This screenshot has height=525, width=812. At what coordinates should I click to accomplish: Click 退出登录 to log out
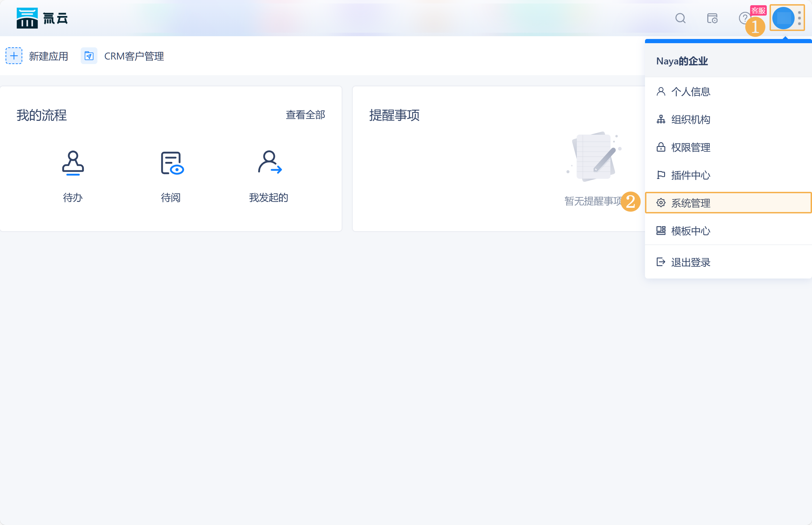point(691,262)
